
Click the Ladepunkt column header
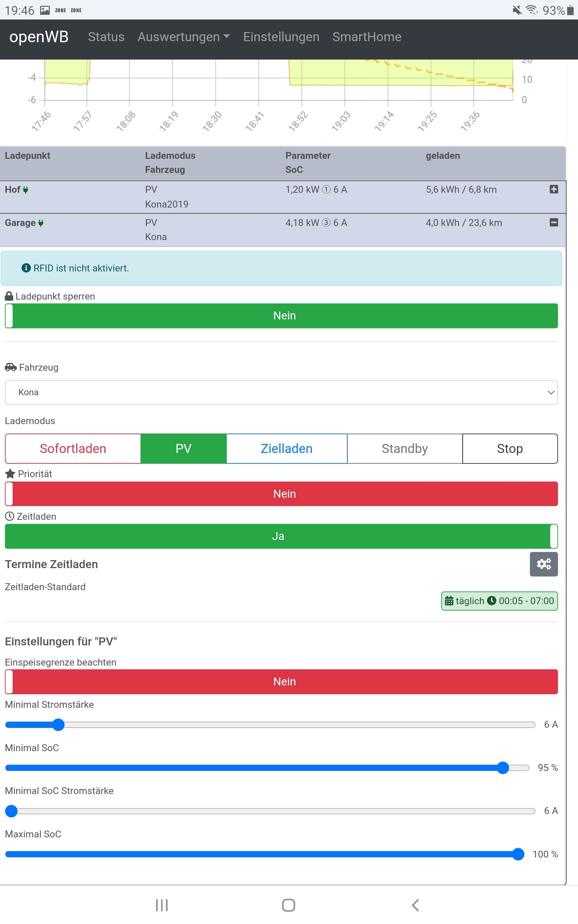click(27, 156)
